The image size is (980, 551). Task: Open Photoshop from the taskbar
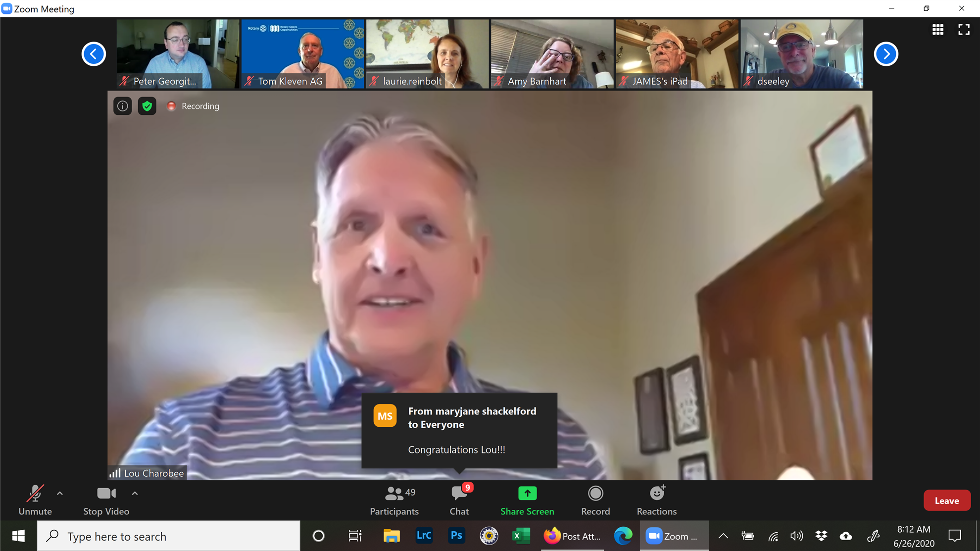click(456, 536)
